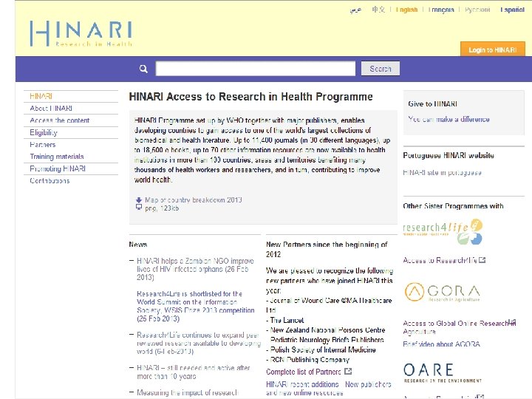Viewport: 532px width, 399px height.
Task: Open the OARE Research in the Environment logo
Action: (x=443, y=373)
